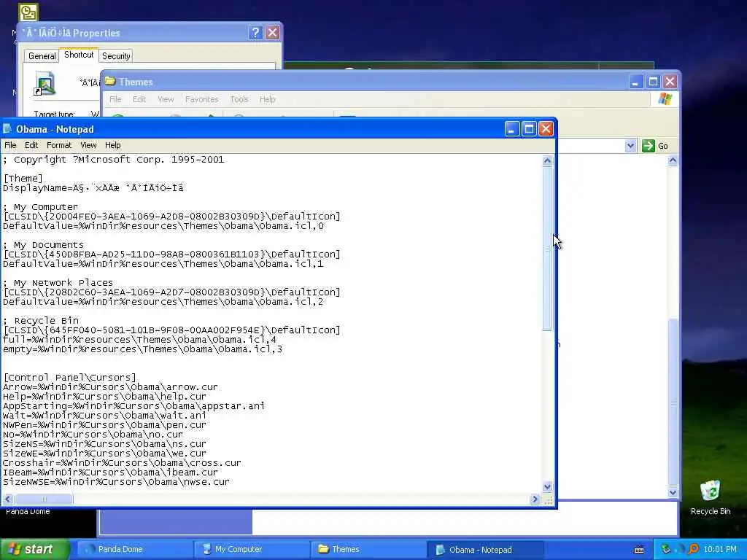
Task: Click the "; My Documents" comment line
Action: [x=43, y=245]
